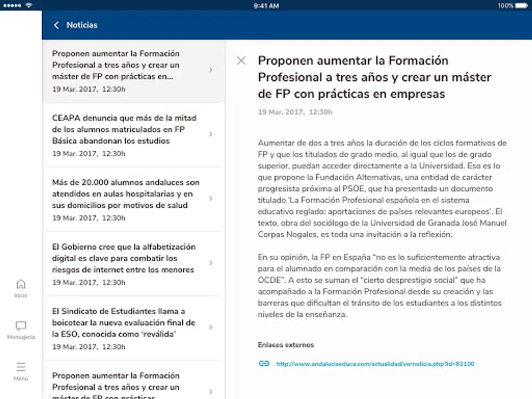This screenshot has width=532, height=399.
Task: Tap the link chain icon under Enlaces externos
Action: click(264, 364)
